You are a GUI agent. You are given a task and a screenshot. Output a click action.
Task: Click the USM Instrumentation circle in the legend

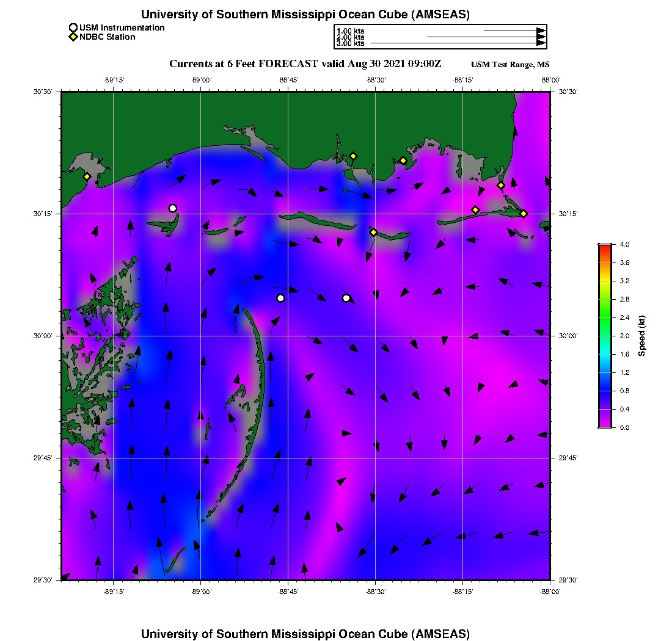tap(73, 27)
